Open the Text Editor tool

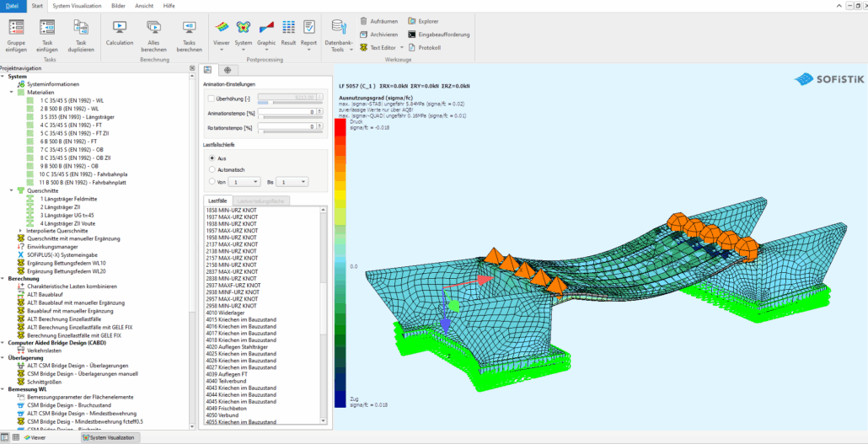point(378,48)
